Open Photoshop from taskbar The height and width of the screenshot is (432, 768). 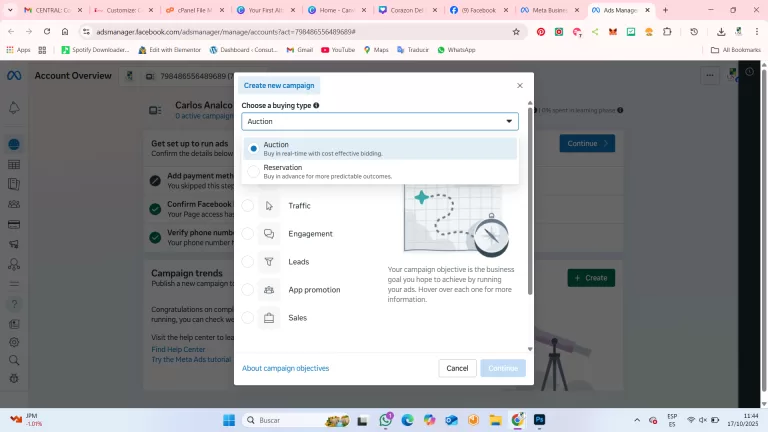pos(539,420)
